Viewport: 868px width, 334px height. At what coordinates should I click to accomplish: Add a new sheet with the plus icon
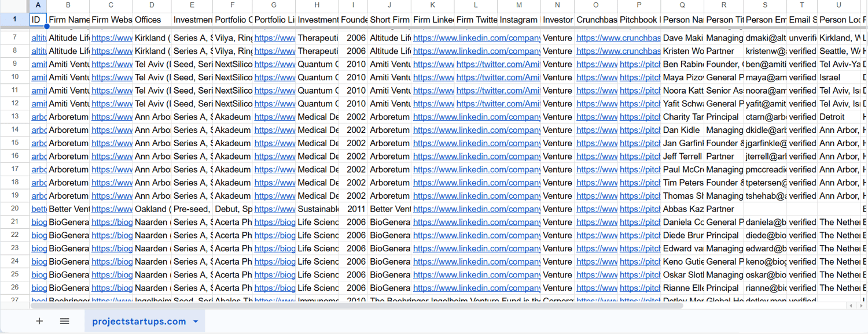tap(39, 321)
